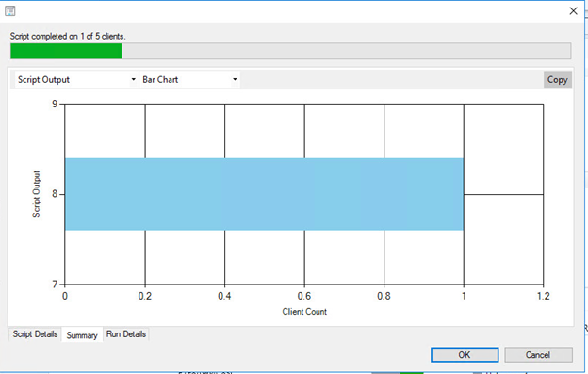Open the Script Output dropdown
Viewport: 588px width, 374px height.
(76, 79)
